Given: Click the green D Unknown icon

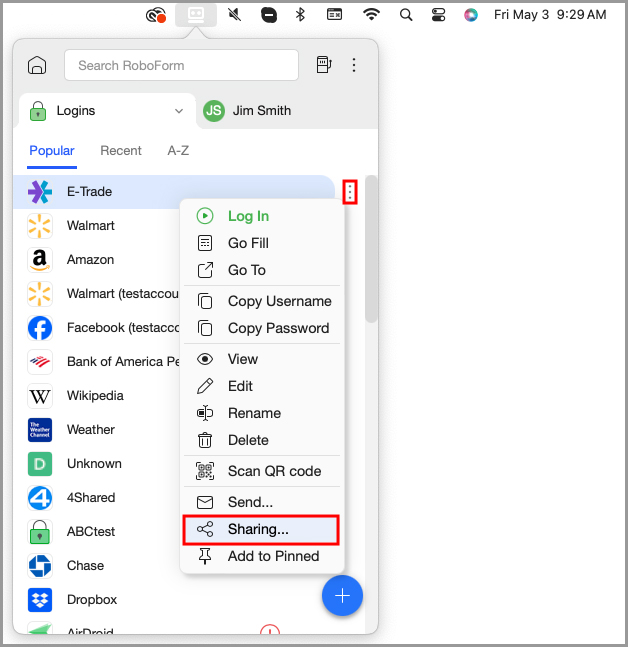Looking at the screenshot, I should [x=40, y=464].
